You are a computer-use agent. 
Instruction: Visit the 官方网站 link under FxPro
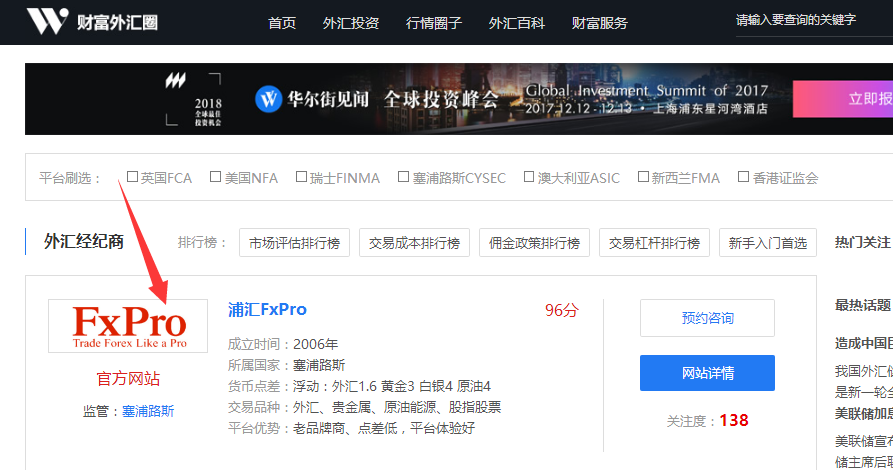tap(128, 379)
